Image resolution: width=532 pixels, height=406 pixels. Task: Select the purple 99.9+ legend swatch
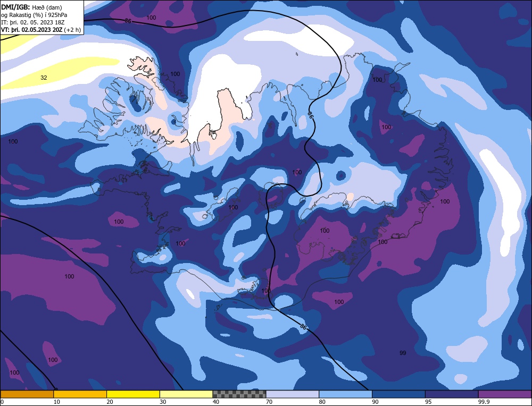tap(505, 394)
